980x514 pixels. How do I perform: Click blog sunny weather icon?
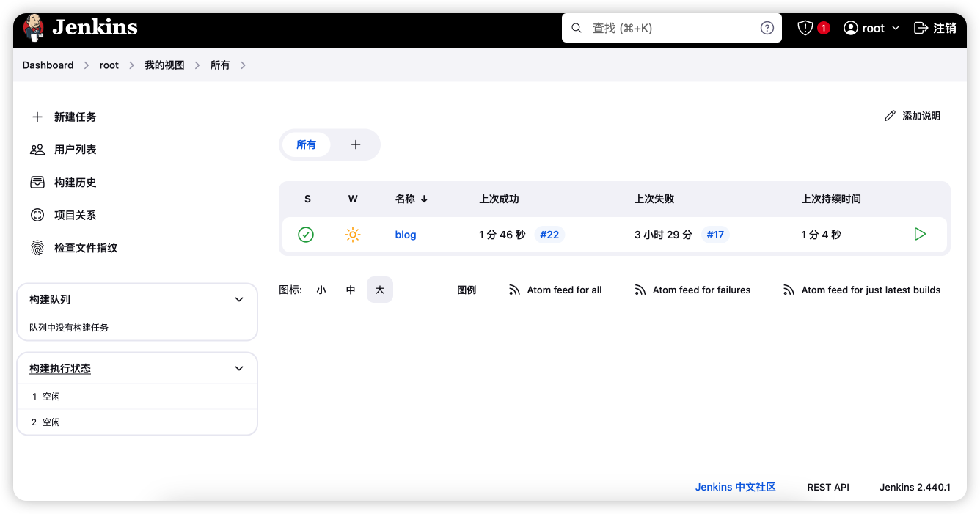pos(353,235)
